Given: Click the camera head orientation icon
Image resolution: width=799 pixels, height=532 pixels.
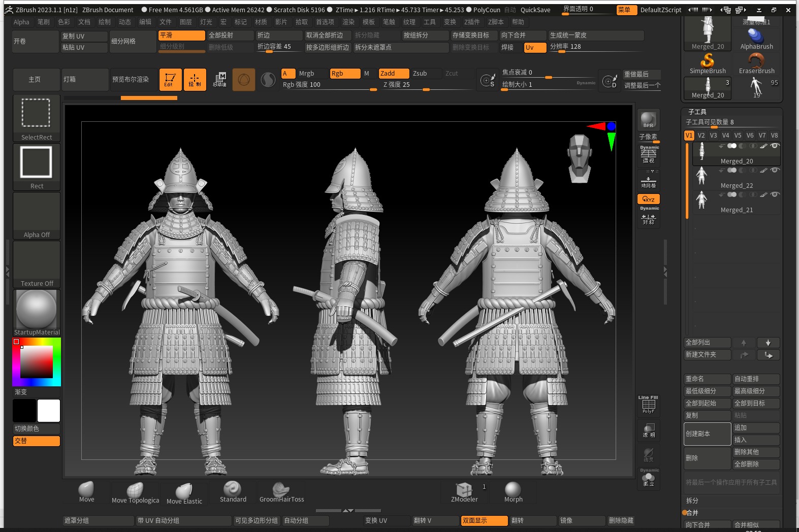Looking at the screenshot, I should (580, 158).
